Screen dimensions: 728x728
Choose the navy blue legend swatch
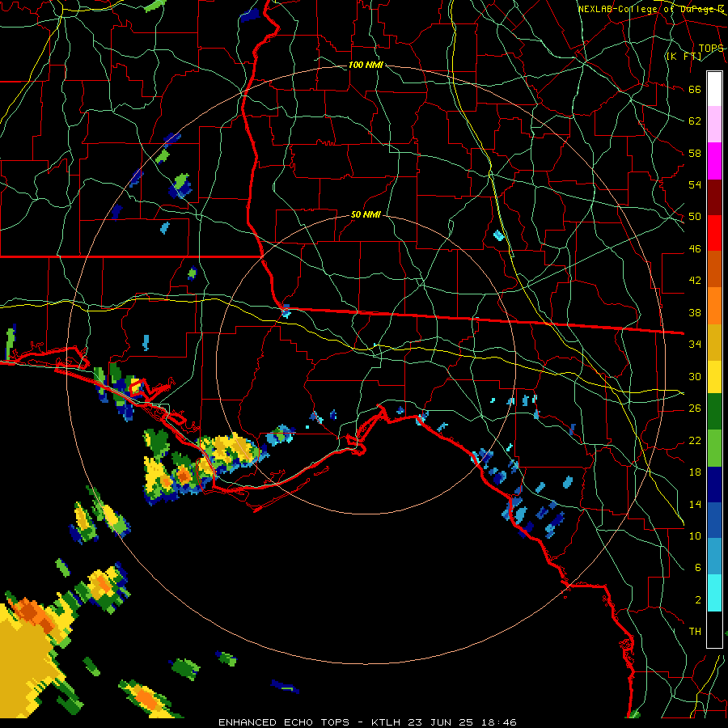[x=714, y=485]
